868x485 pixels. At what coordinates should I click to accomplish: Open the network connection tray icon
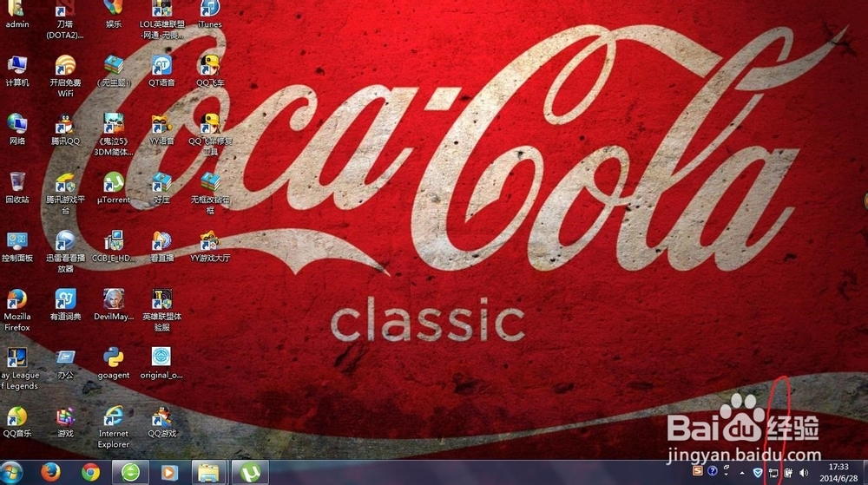(x=773, y=473)
